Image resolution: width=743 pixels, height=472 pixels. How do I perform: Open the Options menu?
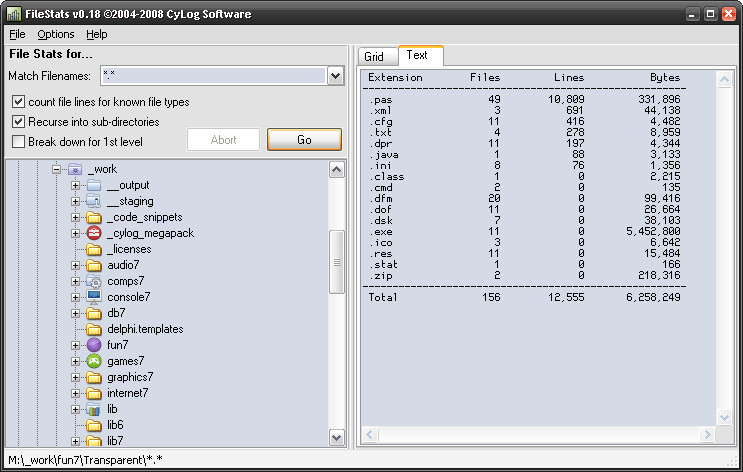coord(56,34)
